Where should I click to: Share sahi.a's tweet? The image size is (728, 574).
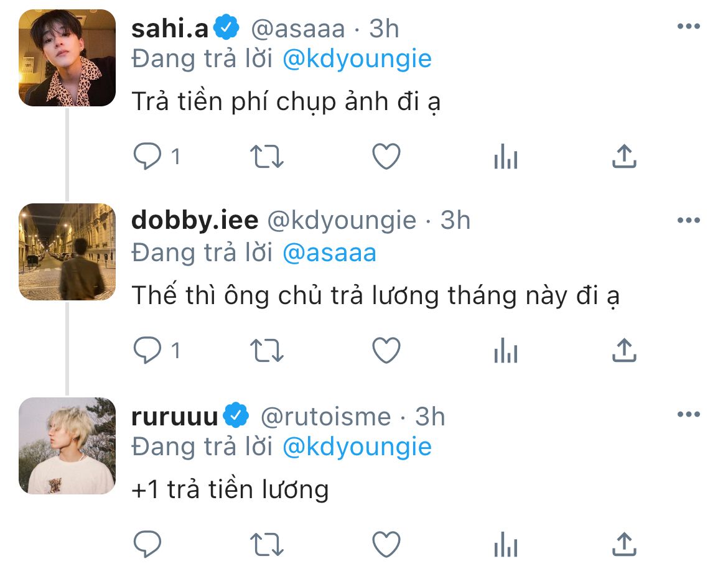(x=624, y=156)
